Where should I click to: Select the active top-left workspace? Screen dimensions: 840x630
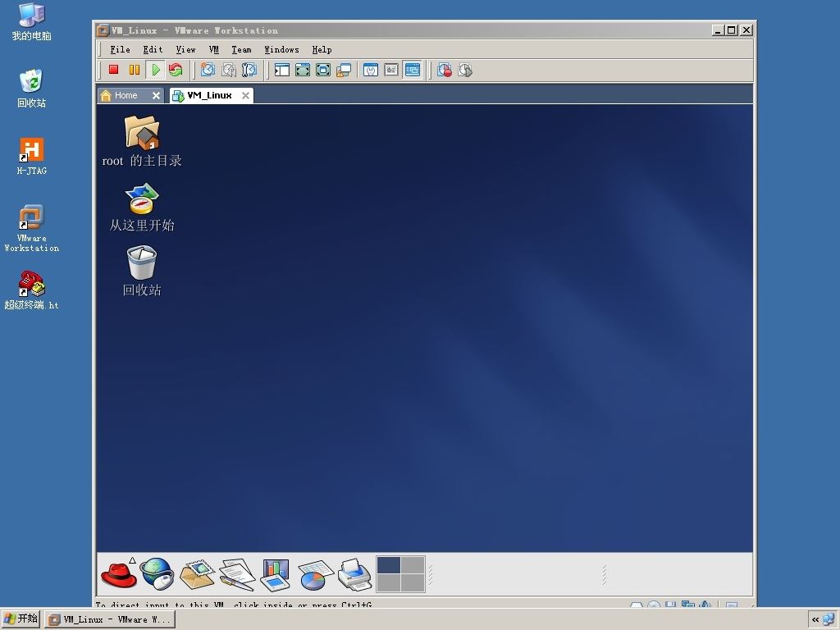click(x=389, y=565)
